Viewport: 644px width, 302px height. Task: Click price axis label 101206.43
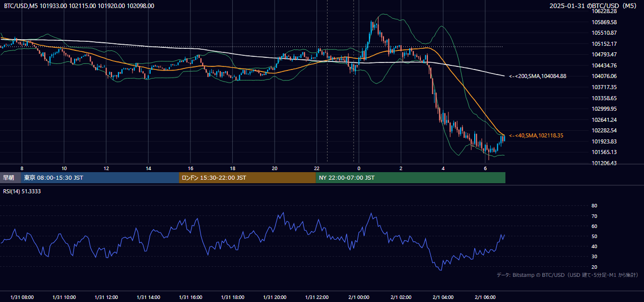[x=605, y=163]
